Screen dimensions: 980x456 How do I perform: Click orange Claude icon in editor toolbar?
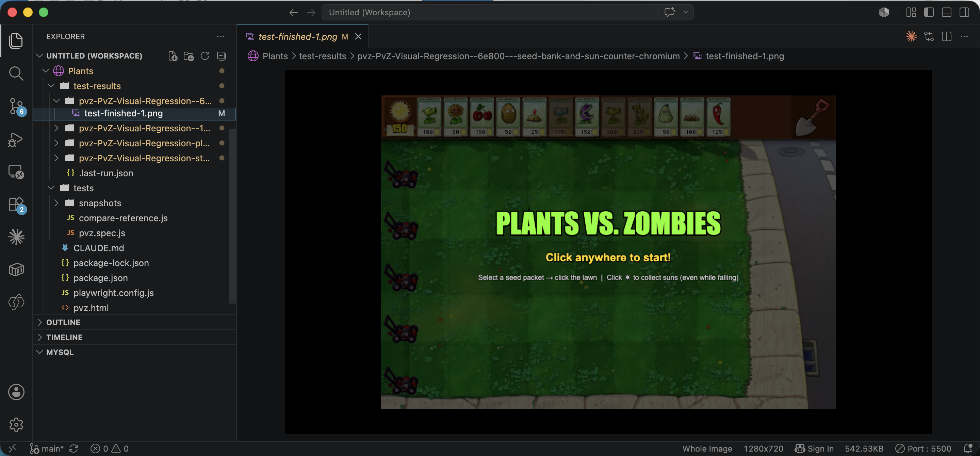coord(911,36)
